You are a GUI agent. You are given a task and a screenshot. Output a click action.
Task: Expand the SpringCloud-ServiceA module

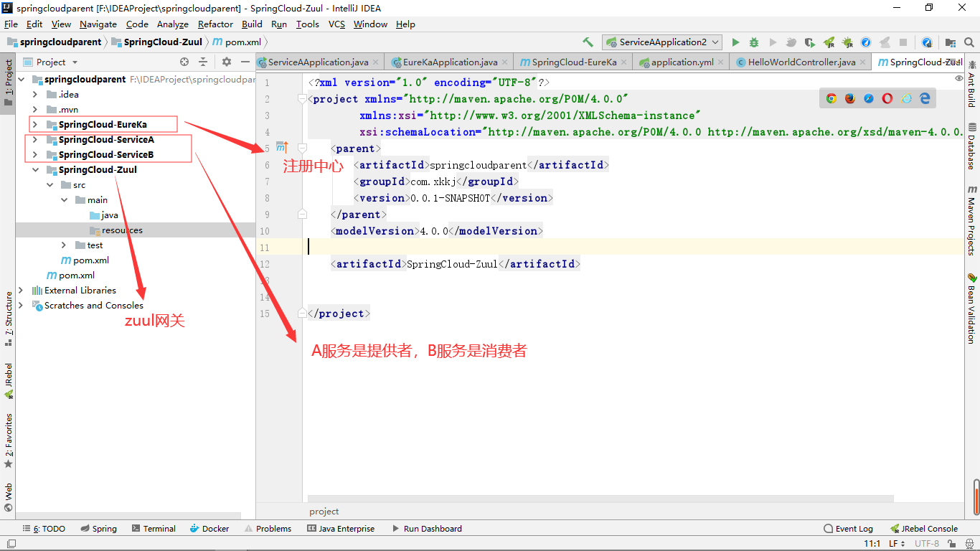pos(34,139)
